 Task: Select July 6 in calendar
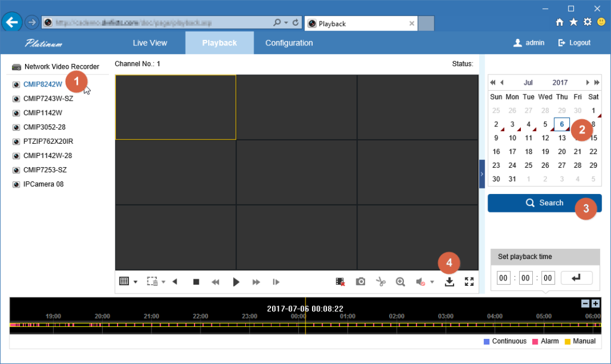point(561,124)
